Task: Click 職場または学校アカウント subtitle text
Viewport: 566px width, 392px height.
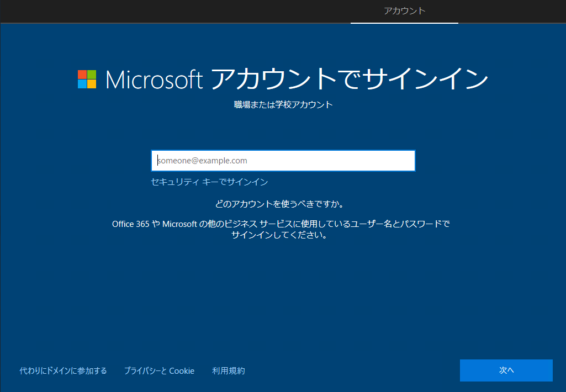Action: pos(283,105)
